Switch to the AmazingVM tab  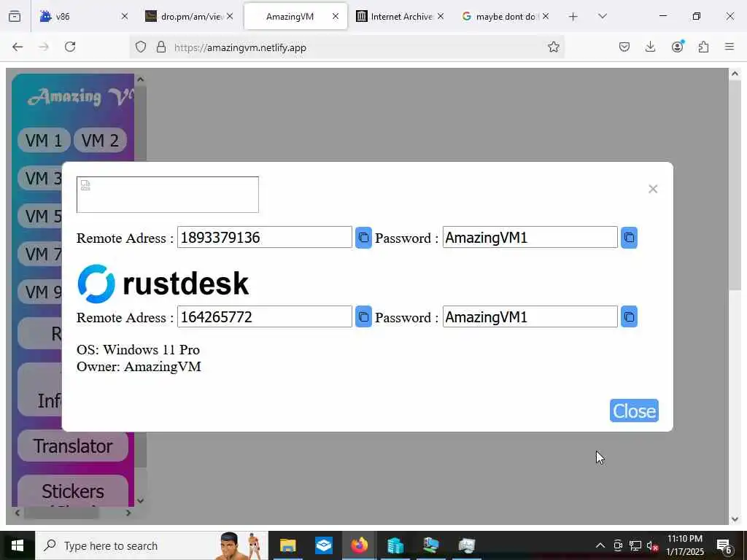(x=295, y=16)
